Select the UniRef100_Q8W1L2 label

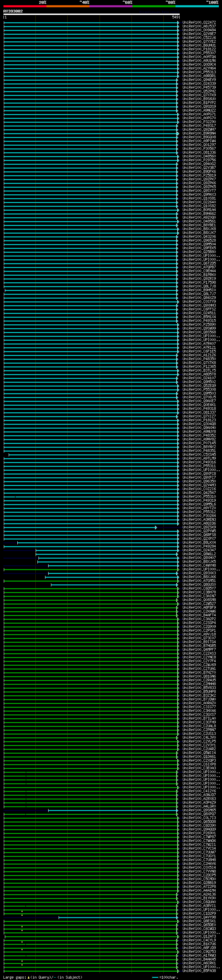pos(199,554)
